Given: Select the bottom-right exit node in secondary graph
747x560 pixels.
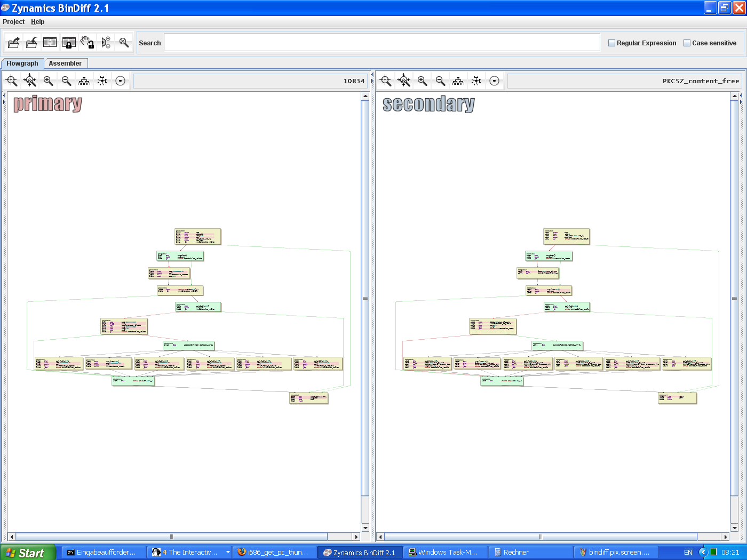Looking at the screenshot, I should pos(678,398).
